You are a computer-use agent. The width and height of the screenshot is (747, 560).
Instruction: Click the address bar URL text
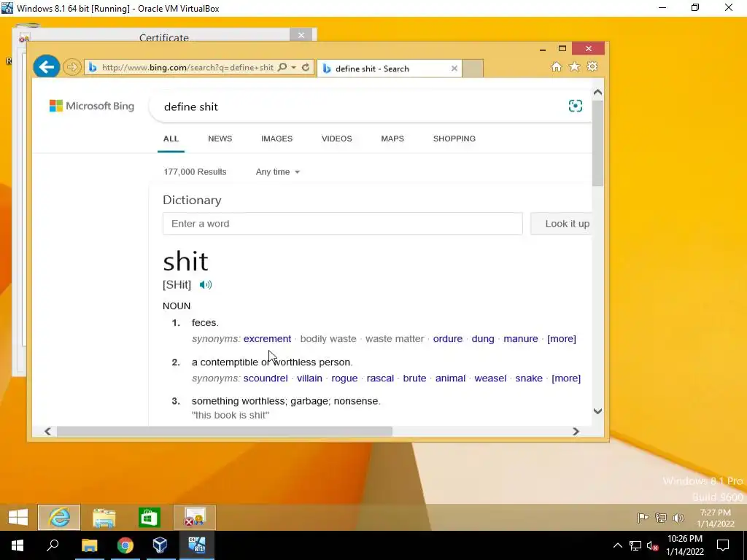coord(187,67)
